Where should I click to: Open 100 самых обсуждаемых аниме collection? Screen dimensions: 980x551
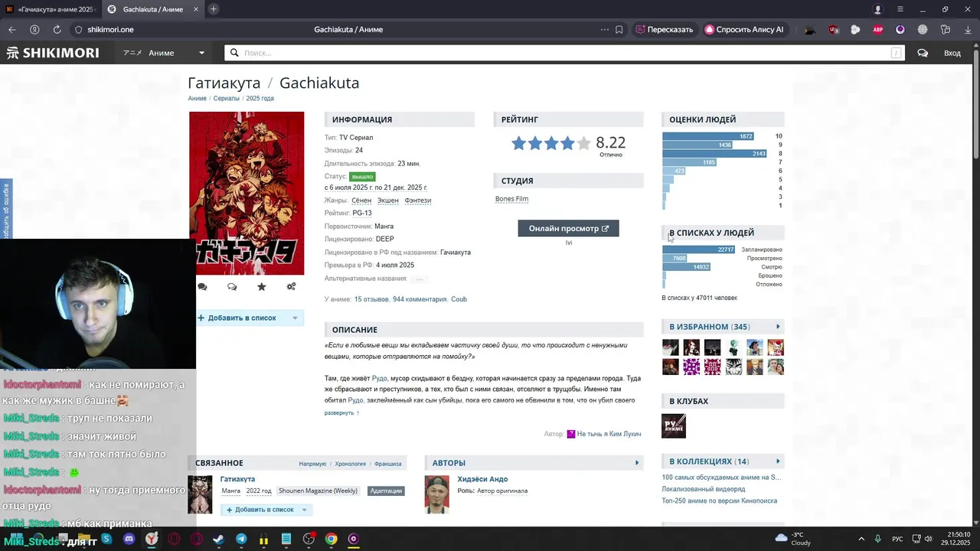tap(721, 478)
